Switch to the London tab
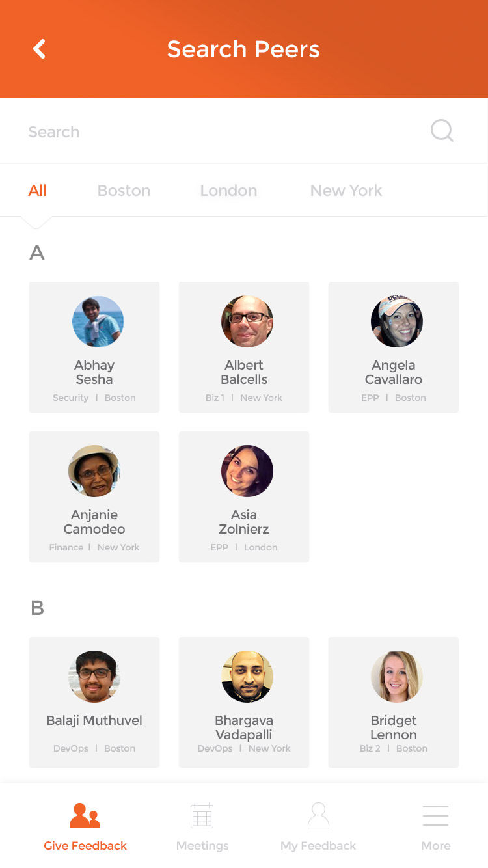This screenshot has width=488, height=868. tap(228, 191)
